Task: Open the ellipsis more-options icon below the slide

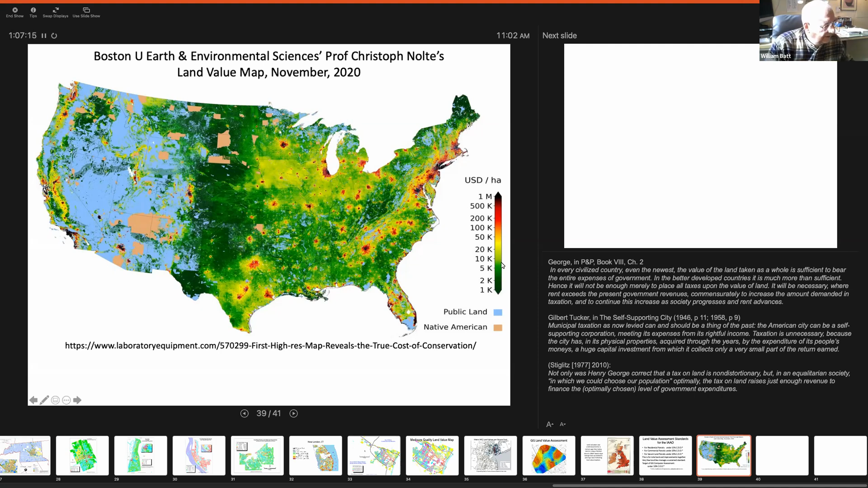Action: 66,400
